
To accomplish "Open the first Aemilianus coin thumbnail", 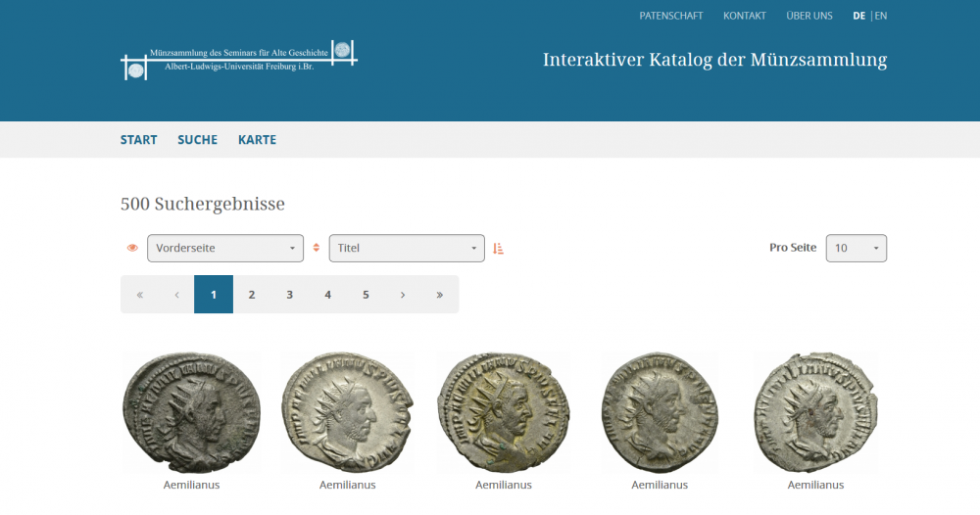I will [x=191, y=413].
